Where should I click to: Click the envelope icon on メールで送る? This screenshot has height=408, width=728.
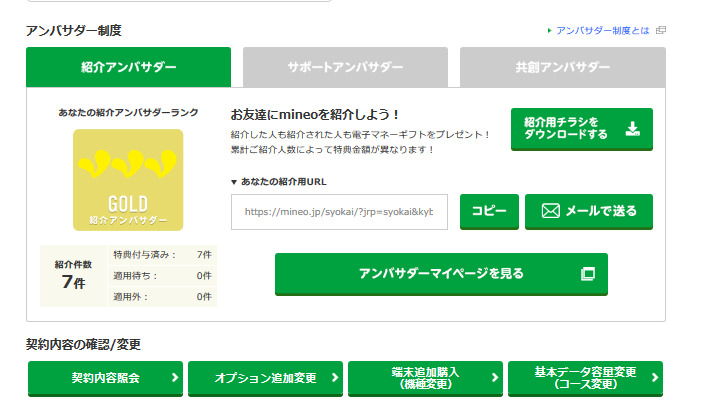(551, 211)
